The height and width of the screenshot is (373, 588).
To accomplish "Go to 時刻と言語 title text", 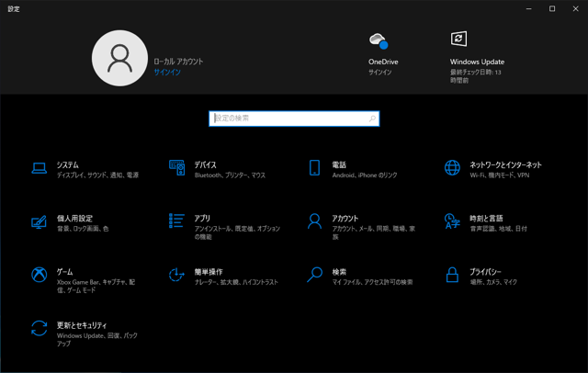I will [x=486, y=219].
